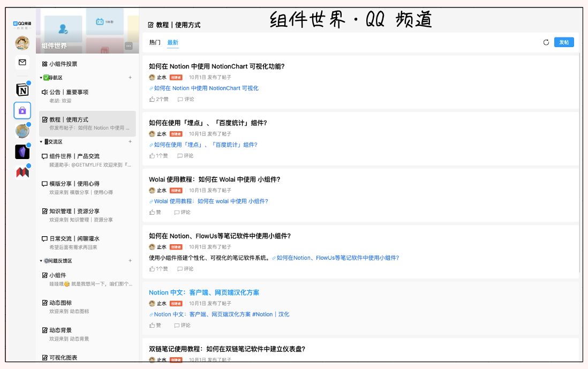Like the Wolai 使用教程 post

(154, 212)
